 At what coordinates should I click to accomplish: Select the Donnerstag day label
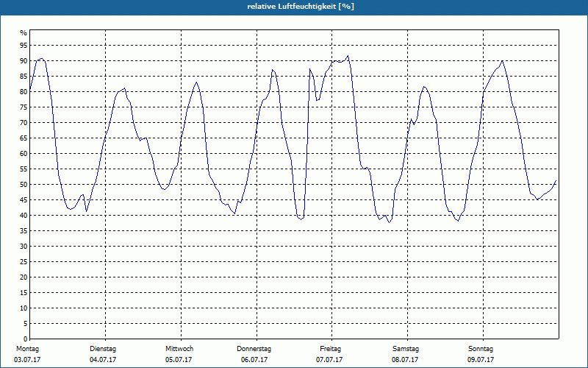pyautogui.click(x=254, y=349)
